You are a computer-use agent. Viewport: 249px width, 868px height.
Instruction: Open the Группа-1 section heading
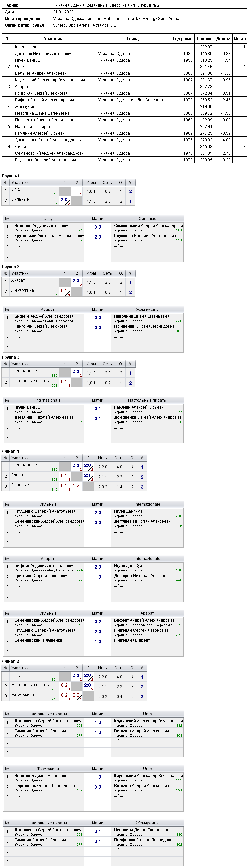(11, 176)
